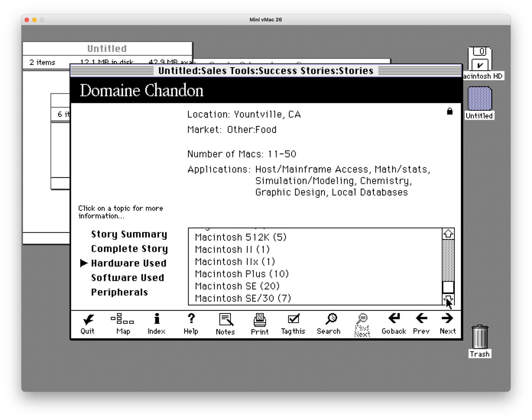Click the Untitled Finder window title bar
Screen dimensions: 532x420
click(107, 49)
